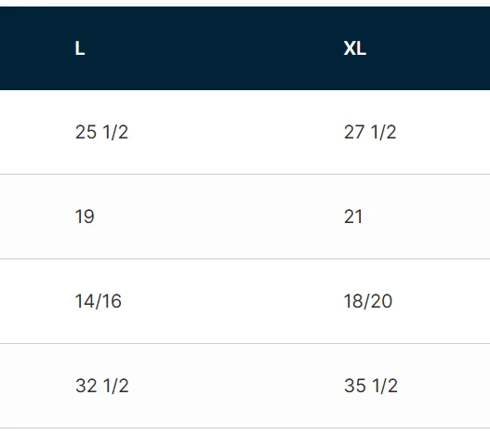This screenshot has width=490, height=448.
Task: Click blank space between 25 1/2 and 27 1/2
Action: 236,132
